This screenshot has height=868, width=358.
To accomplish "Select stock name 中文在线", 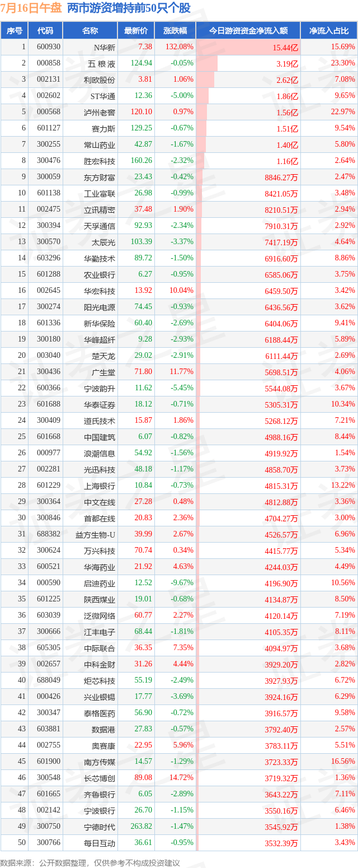I will 100,502.
